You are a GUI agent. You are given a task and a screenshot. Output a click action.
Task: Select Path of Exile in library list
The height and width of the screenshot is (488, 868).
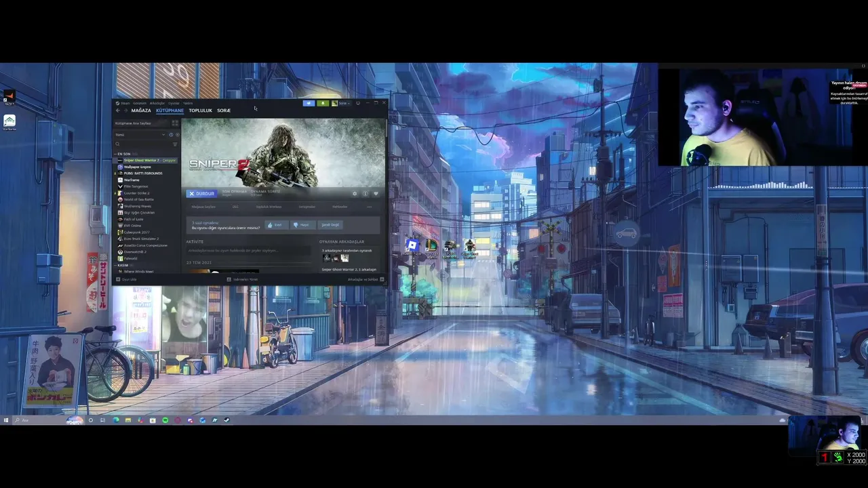coord(146,219)
